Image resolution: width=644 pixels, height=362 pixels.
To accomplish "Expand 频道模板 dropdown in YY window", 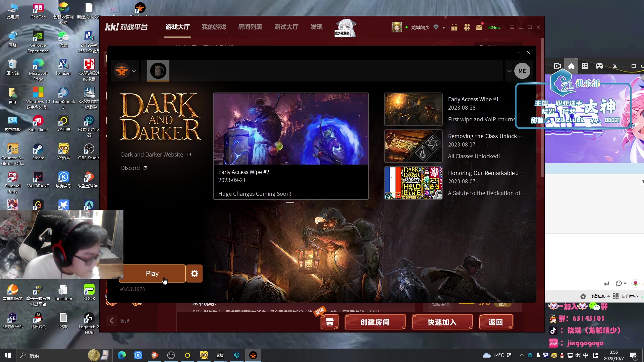I will [600, 296].
